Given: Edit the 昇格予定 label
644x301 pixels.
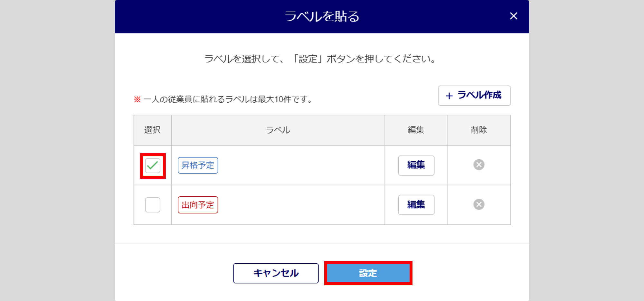Looking at the screenshot, I should point(416,165).
